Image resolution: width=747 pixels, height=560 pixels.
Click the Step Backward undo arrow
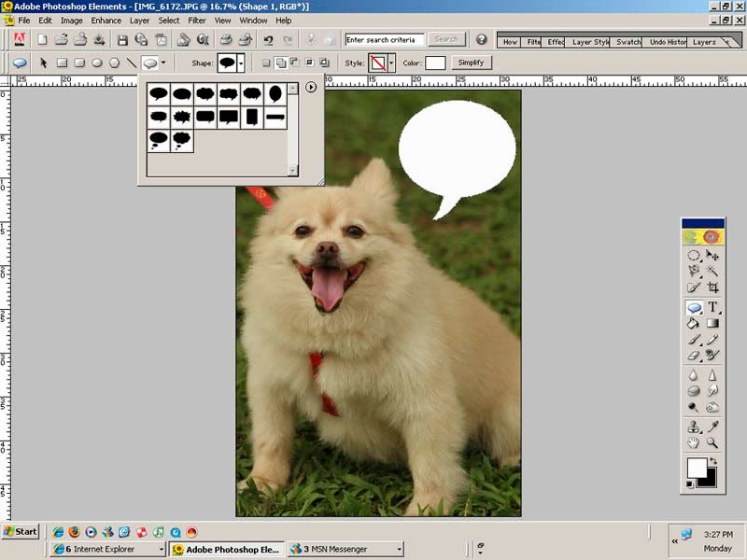(268, 40)
